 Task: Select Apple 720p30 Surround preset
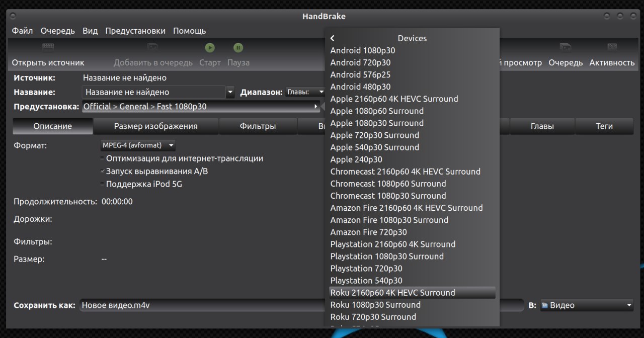pos(412,135)
